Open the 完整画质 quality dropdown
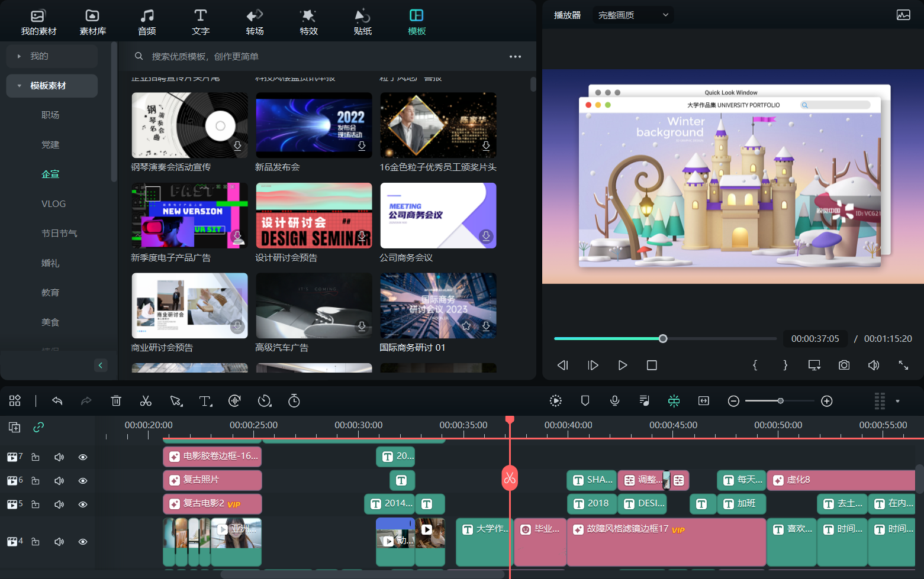924x579 pixels. pos(633,15)
